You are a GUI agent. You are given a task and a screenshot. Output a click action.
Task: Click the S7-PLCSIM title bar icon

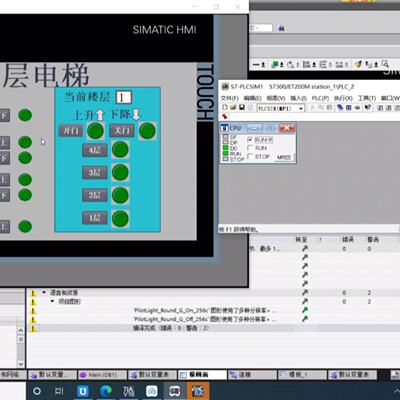[x=225, y=87]
